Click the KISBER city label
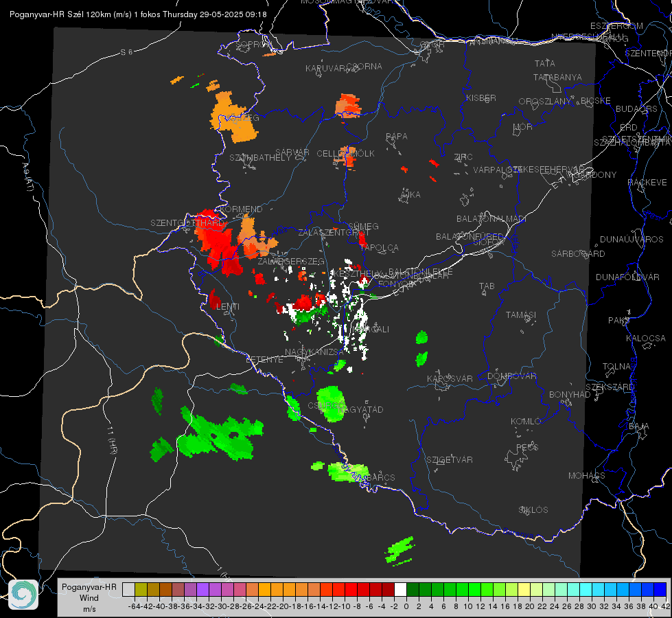This screenshot has width=672, height=618. click(x=481, y=98)
